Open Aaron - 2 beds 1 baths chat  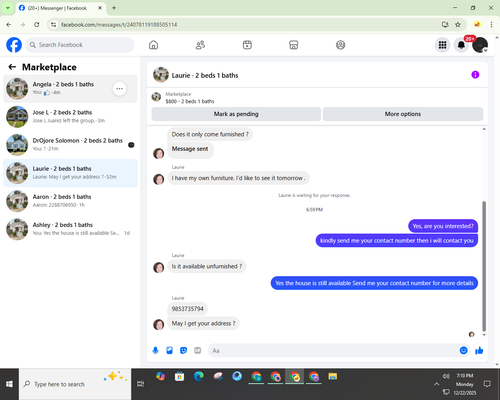click(x=70, y=201)
